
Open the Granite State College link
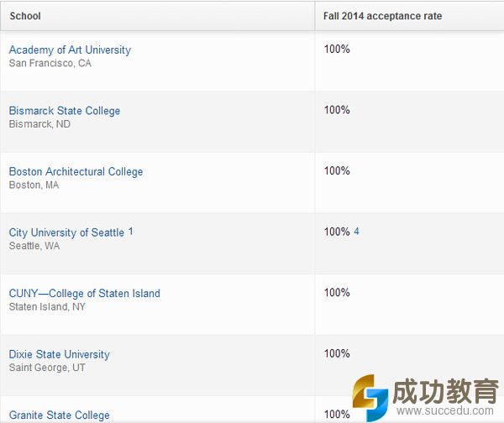coord(59,415)
